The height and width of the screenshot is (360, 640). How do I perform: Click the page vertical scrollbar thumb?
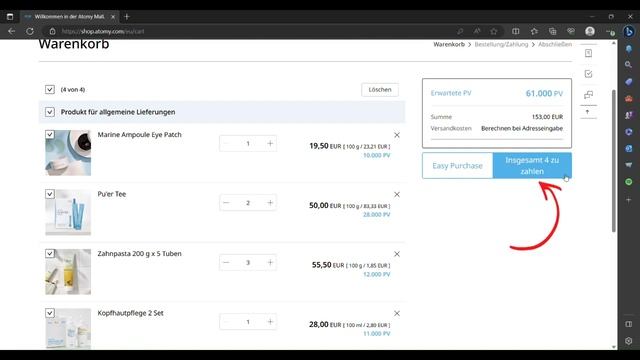[x=614, y=161]
